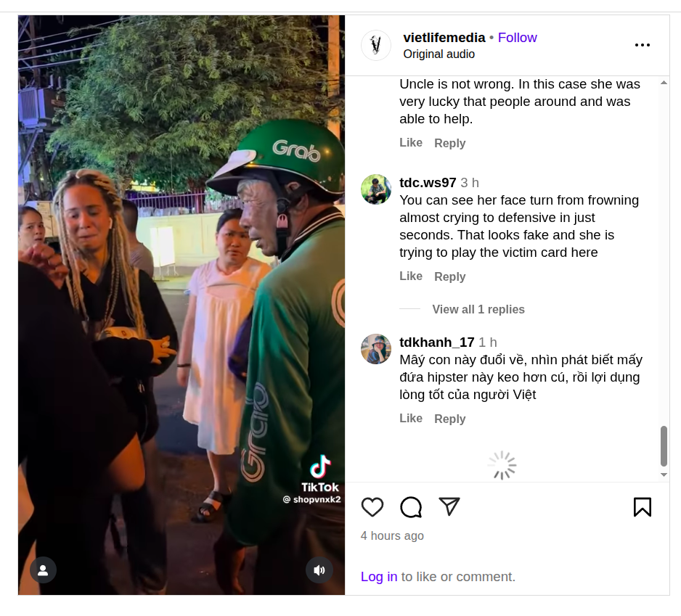The width and height of the screenshot is (681, 616).
Task: Open Original audio link
Action: pyautogui.click(x=439, y=54)
